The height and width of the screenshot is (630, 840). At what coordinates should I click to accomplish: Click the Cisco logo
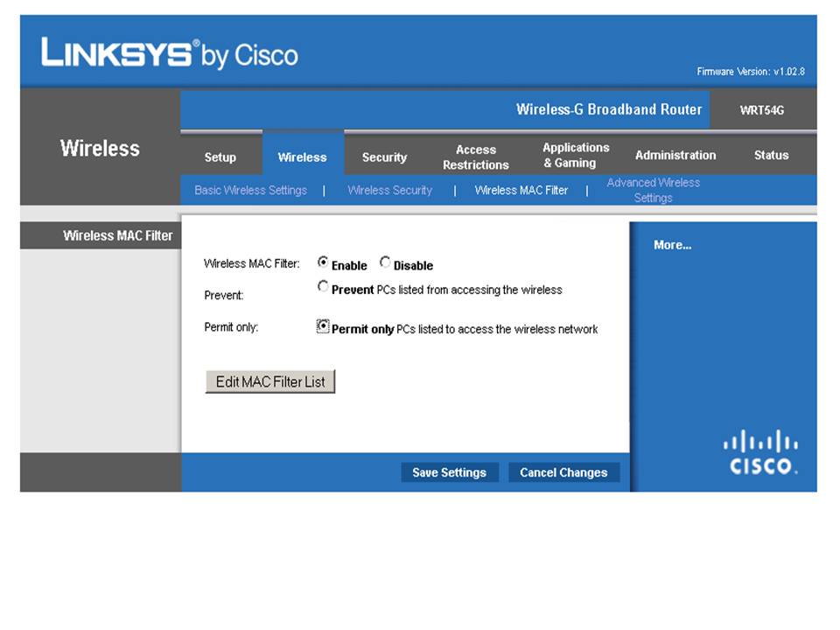[x=760, y=452]
